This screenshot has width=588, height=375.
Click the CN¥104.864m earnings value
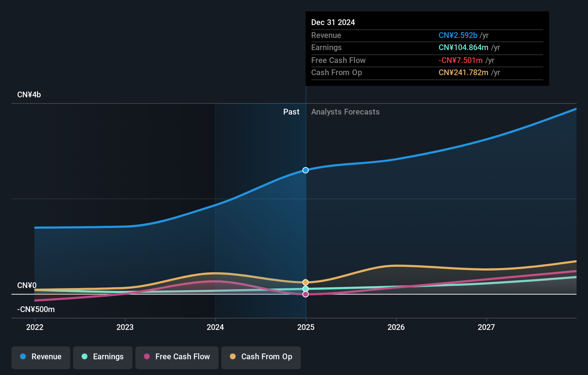tap(463, 48)
